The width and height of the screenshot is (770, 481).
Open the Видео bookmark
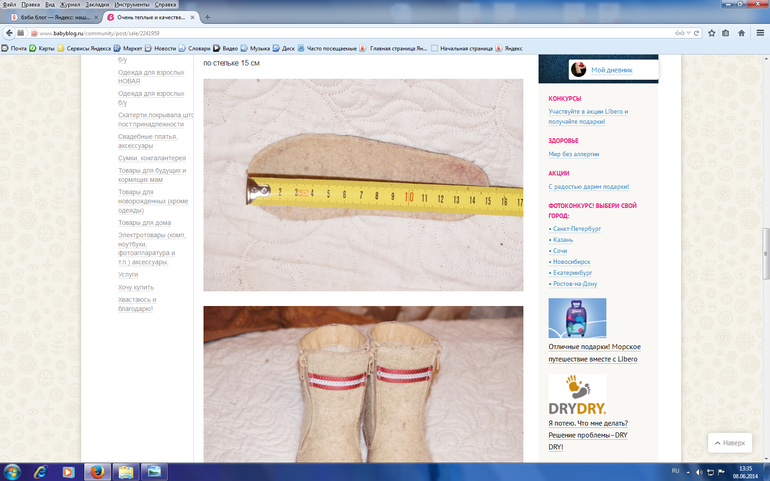click(x=225, y=48)
